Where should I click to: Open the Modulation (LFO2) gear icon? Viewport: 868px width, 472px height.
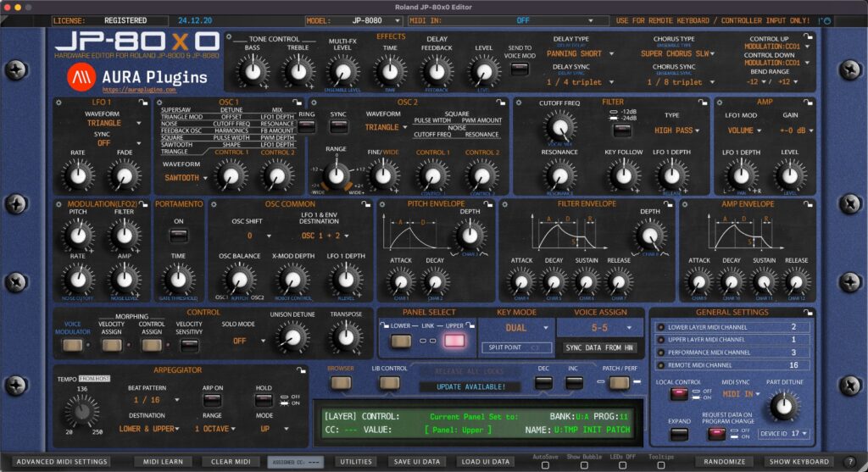(58, 204)
